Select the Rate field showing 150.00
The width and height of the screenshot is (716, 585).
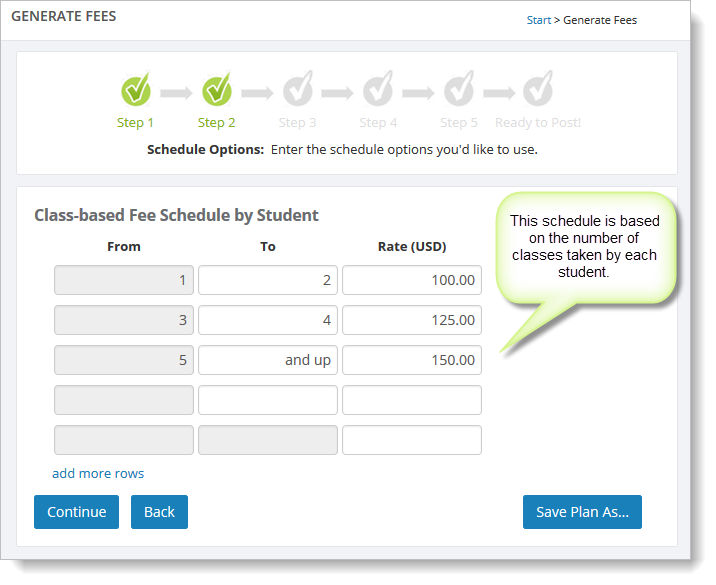(412, 360)
